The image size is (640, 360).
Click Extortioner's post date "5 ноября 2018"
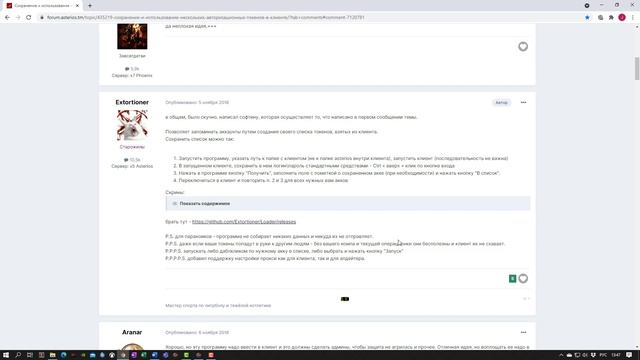pyautogui.click(x=213, y=102)
